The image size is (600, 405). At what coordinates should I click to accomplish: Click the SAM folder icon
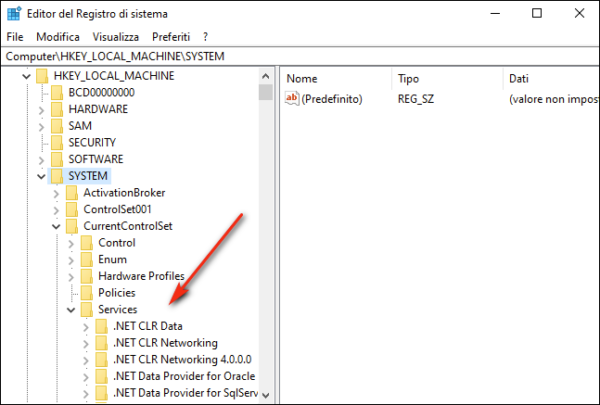tap(57, 126)
